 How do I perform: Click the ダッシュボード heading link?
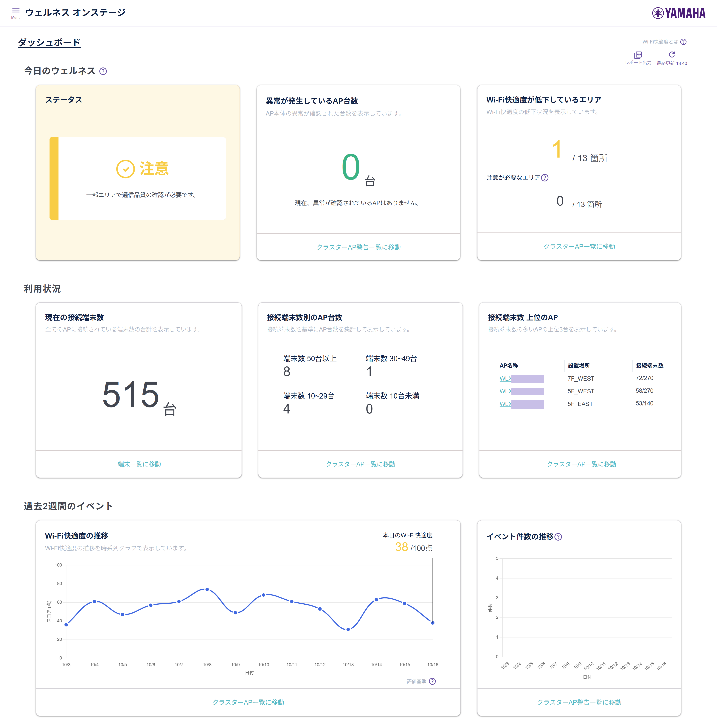[49, 43]
